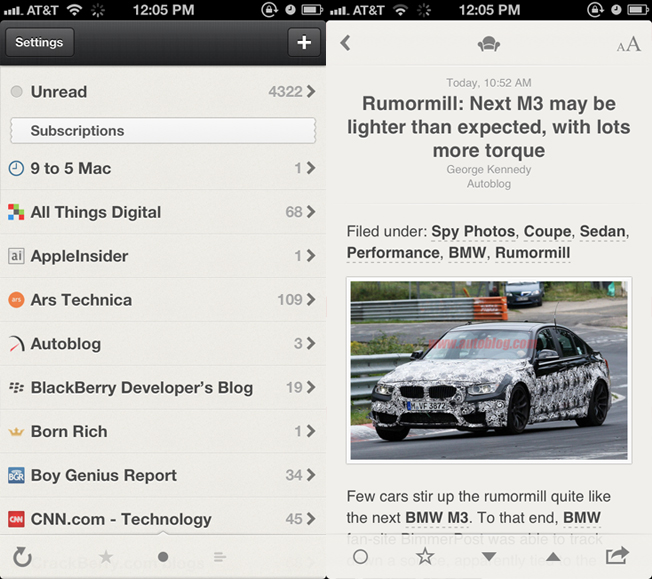Toggle article read status with circle icon
The height and width of the screenshot is (579, 652).
(360, 557)
